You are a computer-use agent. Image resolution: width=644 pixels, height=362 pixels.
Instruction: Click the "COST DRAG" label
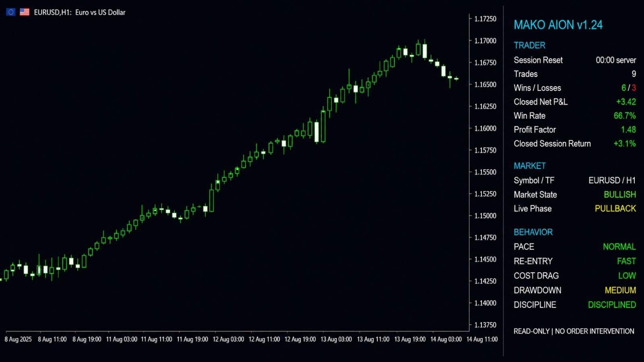tap(536, 276)
